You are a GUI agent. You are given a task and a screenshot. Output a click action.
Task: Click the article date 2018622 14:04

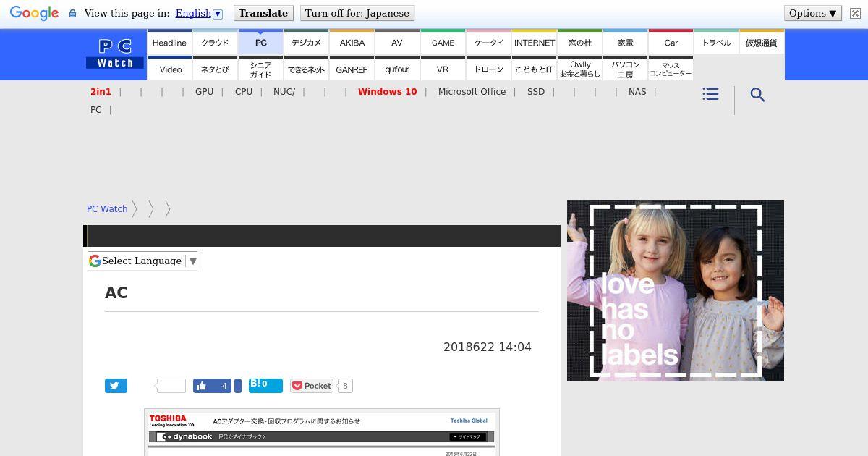488,347
